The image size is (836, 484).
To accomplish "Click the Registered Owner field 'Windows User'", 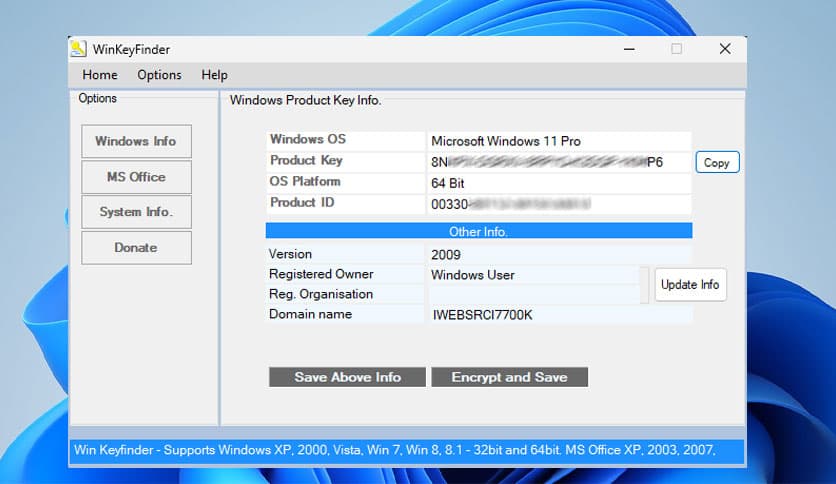I will 533,275.
